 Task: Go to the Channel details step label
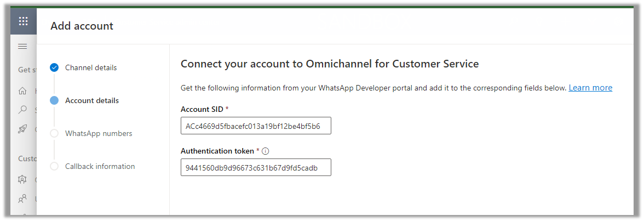[x=91, y=67]
